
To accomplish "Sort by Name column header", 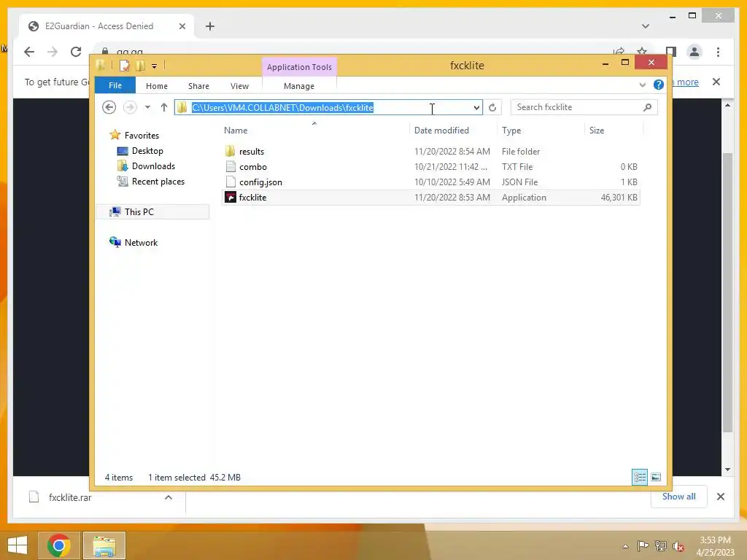I will (236, 131).
